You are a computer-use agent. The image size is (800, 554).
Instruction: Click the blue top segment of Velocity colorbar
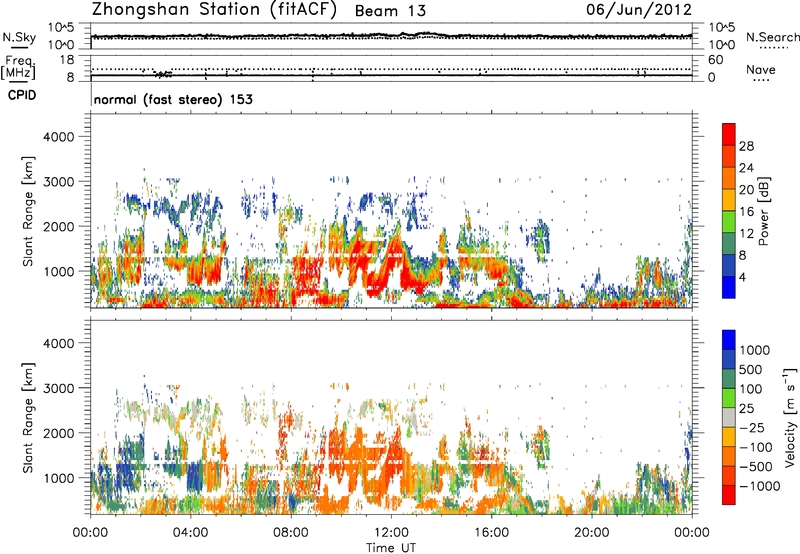729,340
